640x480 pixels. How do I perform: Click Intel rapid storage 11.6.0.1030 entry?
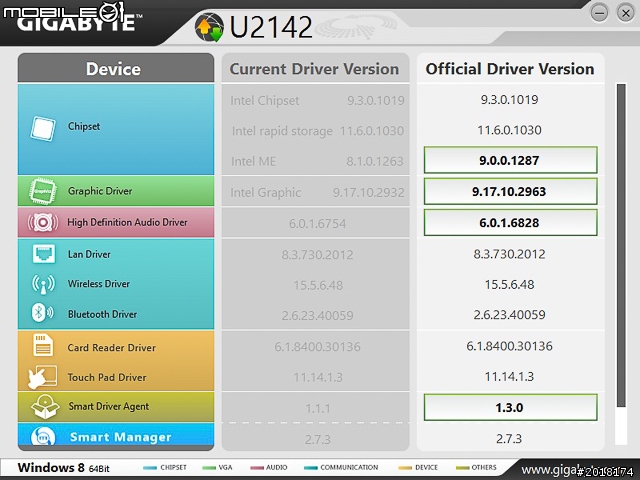pyautogui.click(x=318, y=131)
